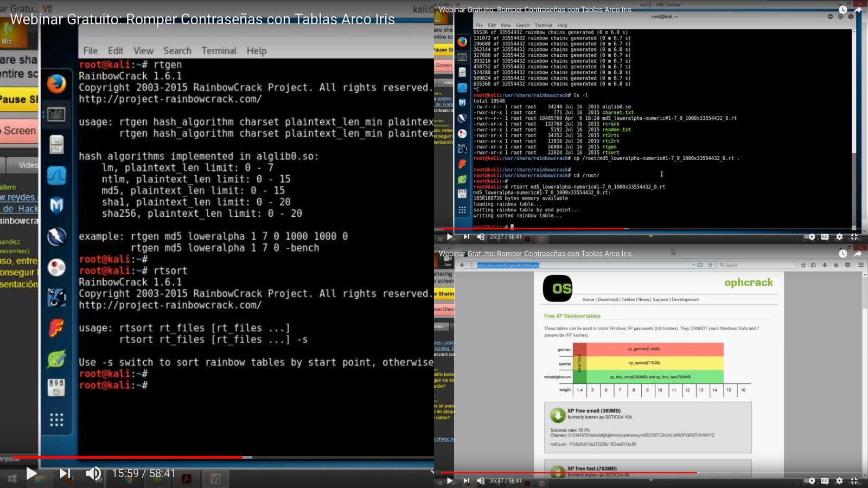Image resolution: width=868 pixels, height=488 pixels.
Task: Exit full screen on the bottom-right video
Action: (854, 481)
